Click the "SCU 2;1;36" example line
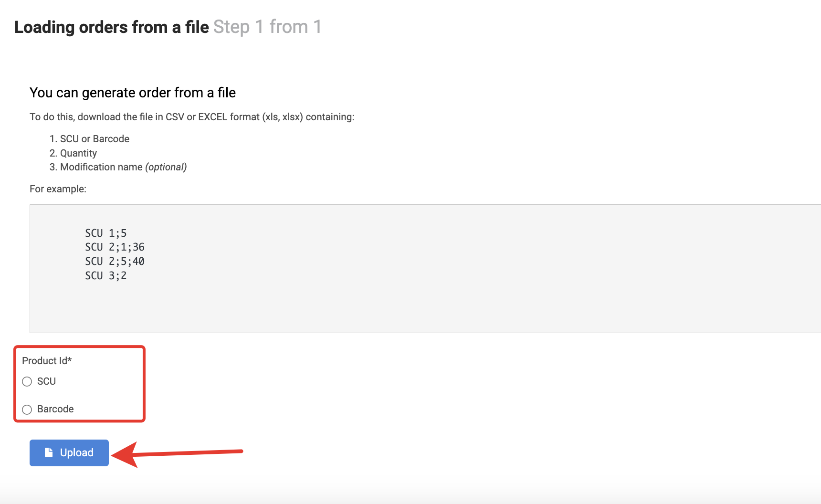Image resolution: width=821 pixels, height=504 pixels. point(115,247)
